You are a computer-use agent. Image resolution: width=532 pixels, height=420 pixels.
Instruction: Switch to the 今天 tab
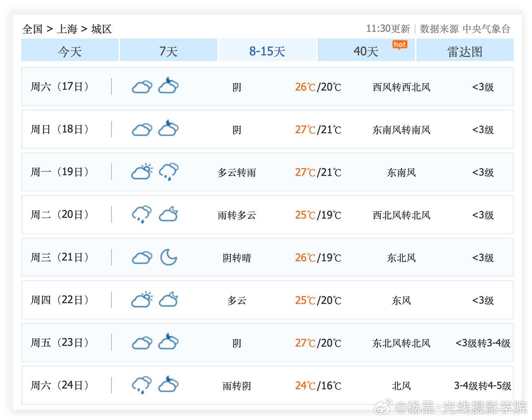click(70, 50)
